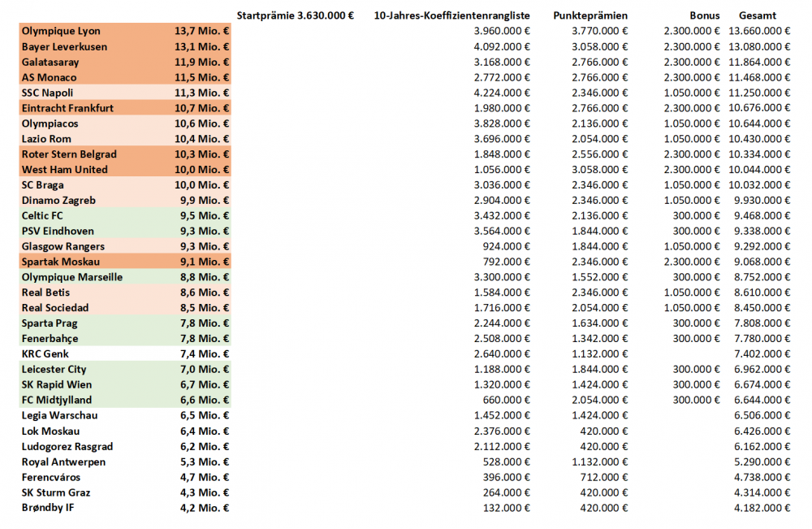Screen dimensions: 812x529
Task: Select Lyon's total 13.660.000 €
Action: [x=759, y=31]
